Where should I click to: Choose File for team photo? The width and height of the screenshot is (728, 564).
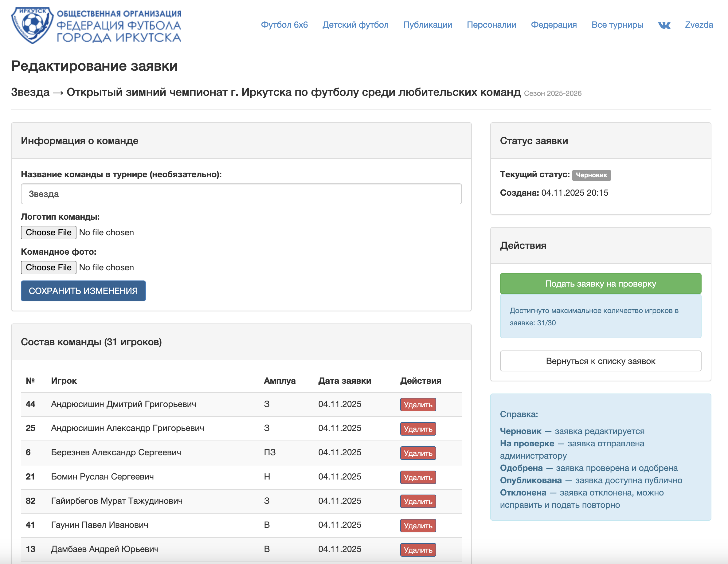pos(49,267)
